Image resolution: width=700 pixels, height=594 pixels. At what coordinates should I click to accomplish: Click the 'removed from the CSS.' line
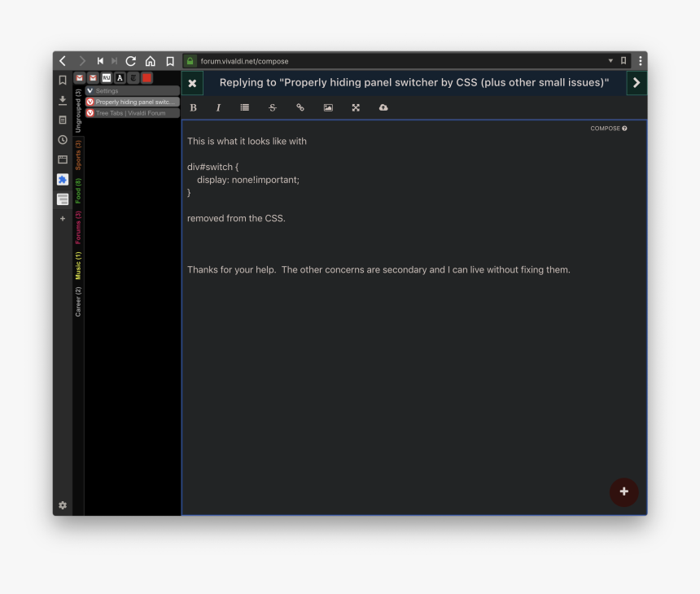236,218
